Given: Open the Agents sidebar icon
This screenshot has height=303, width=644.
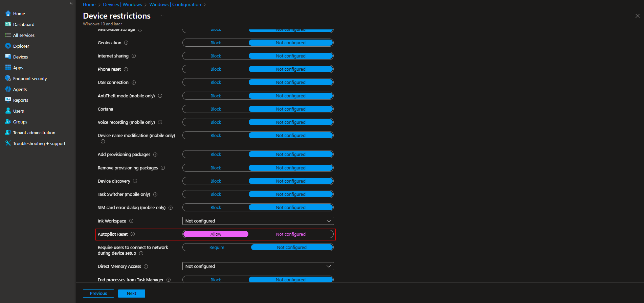Looking at the screenshot, I should 8,89.
